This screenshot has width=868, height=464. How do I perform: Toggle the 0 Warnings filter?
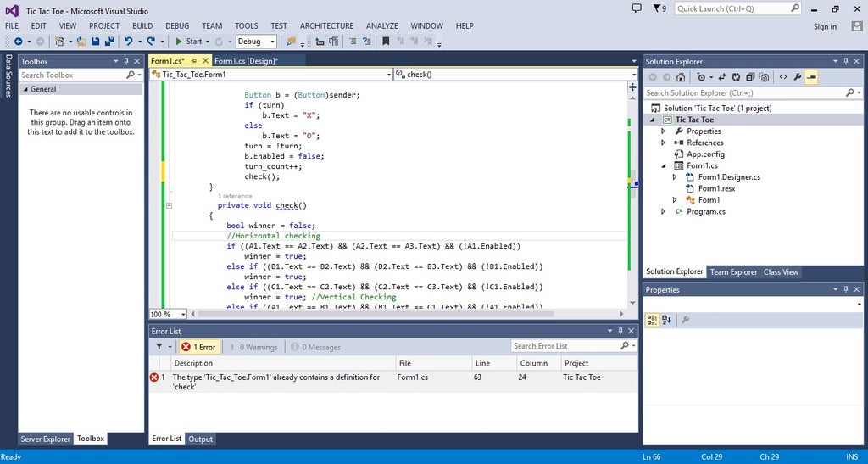tap(253, 347)
